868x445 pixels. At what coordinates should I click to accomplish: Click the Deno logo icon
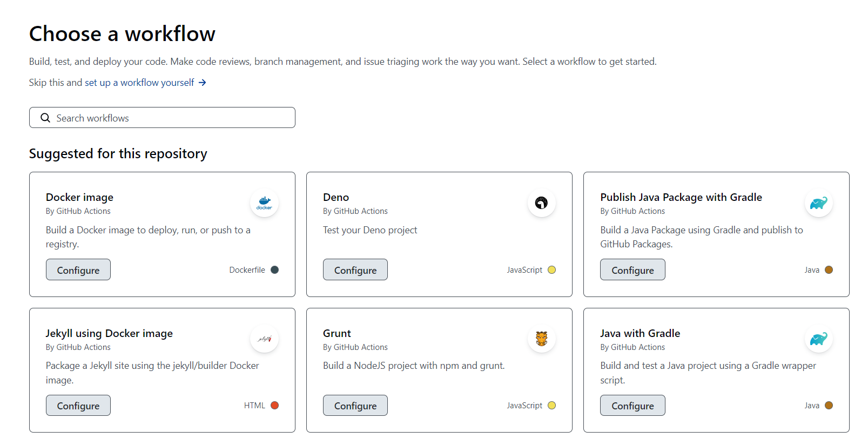541,203
